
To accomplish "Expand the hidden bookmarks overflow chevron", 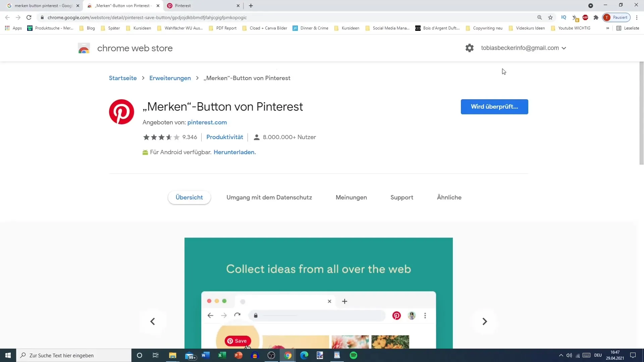I will pos(608,28).
